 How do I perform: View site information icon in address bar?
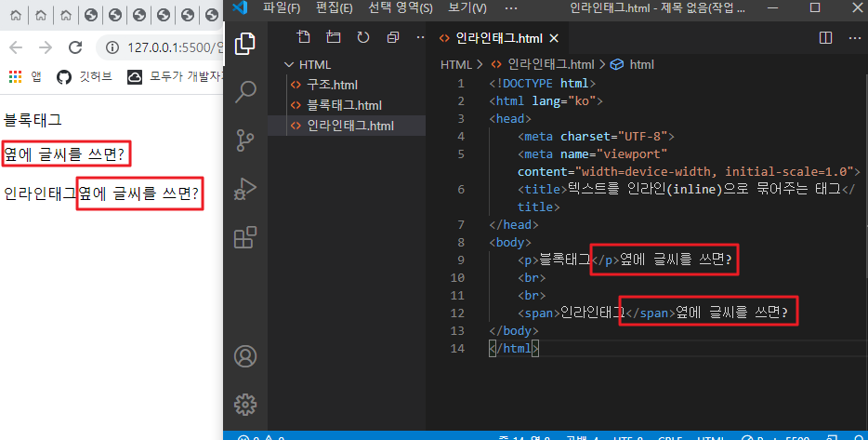tap(112, 47)
